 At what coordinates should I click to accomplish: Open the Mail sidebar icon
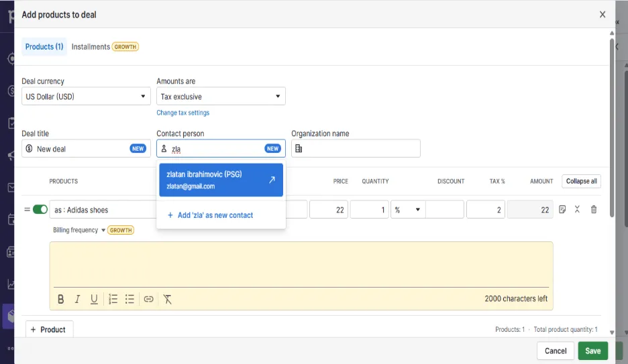click(x=11, y=187)
